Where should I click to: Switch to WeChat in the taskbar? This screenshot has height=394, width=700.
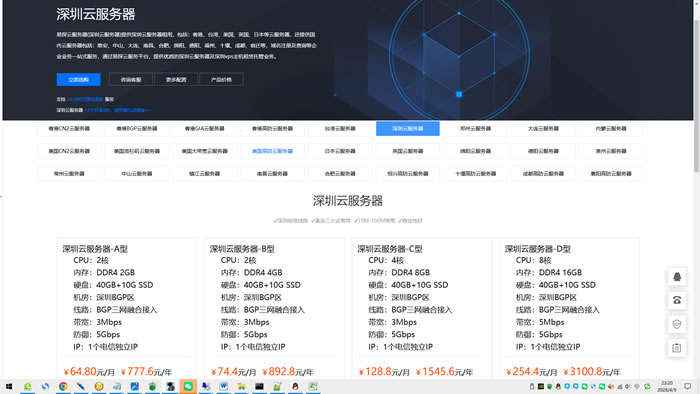tap(188, 386)
